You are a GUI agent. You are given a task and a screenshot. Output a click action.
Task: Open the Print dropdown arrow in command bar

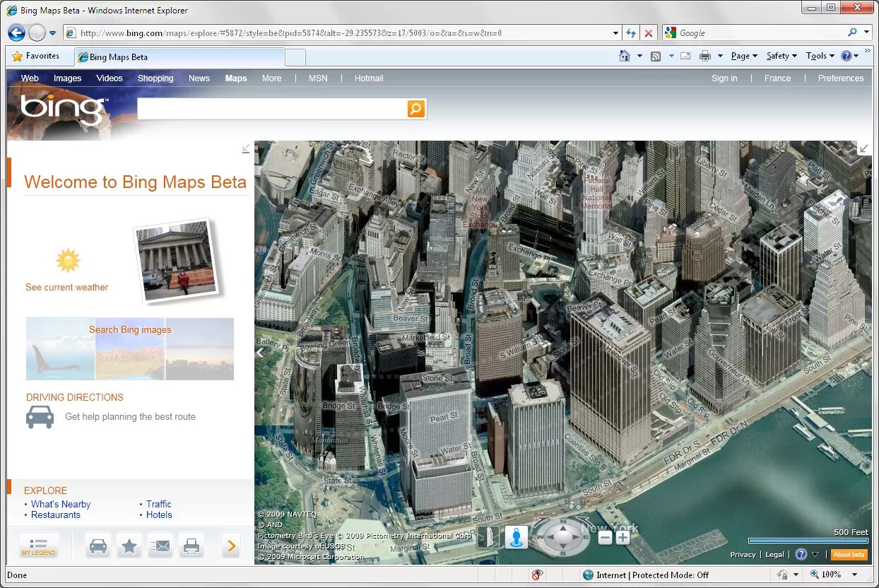(720, 56)
